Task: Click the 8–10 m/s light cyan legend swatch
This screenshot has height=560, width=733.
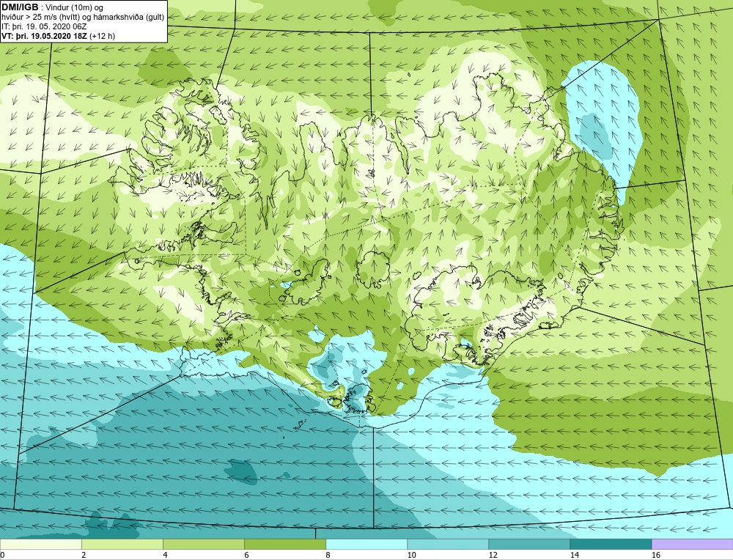Action: pyautogui.click(x=366, y=544)
